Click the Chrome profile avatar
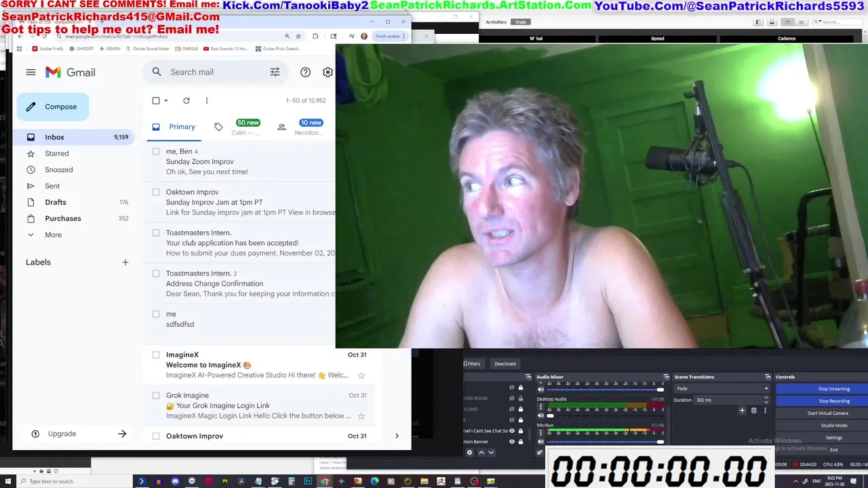The width and height of the screenshot is (868, 488). point(364,36)
